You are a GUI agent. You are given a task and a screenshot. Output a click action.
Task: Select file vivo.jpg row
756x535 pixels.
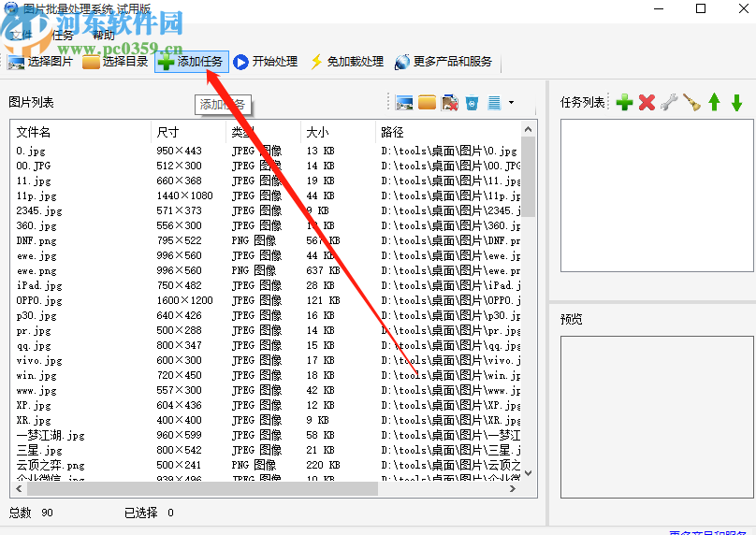[x=266, y=360]
